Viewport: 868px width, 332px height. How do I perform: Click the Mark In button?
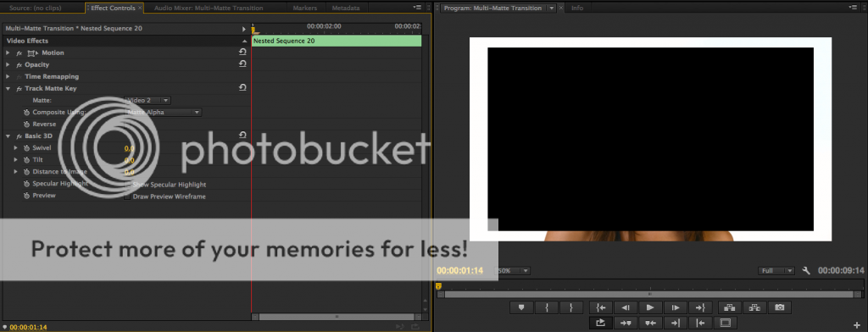[547, 307]
